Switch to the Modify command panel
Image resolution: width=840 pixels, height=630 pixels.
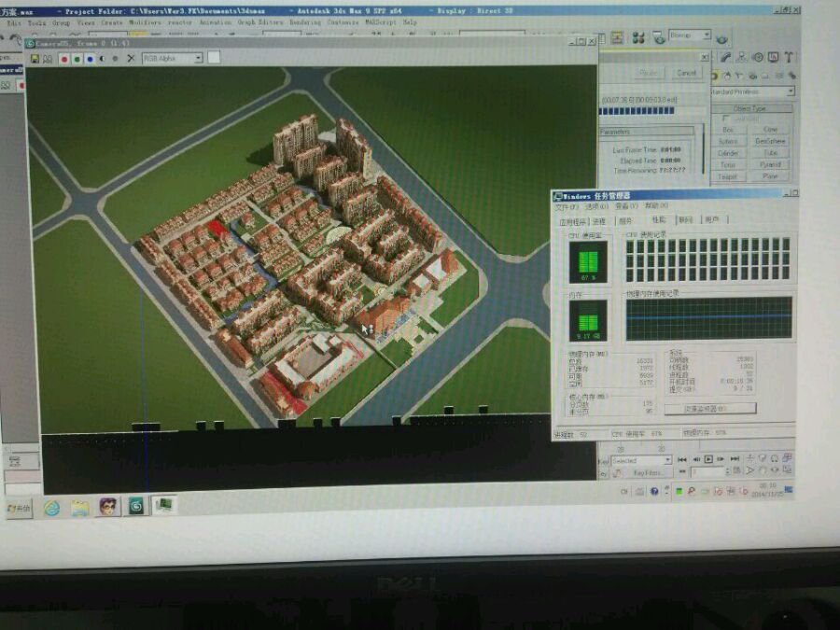coord(726,57)
